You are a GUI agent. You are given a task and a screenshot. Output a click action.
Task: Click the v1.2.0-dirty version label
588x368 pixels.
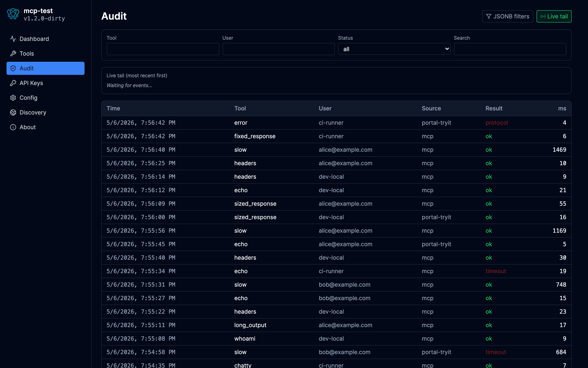click(x=44, y=18)
